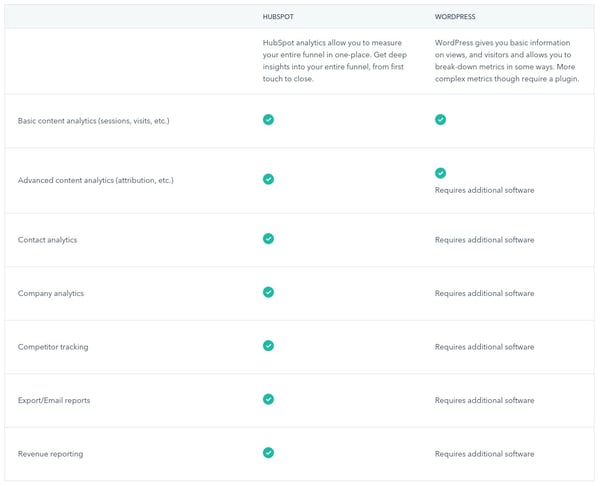Click HubSpot checkmark for Contact analytics
600x486 pixels.
268,239
